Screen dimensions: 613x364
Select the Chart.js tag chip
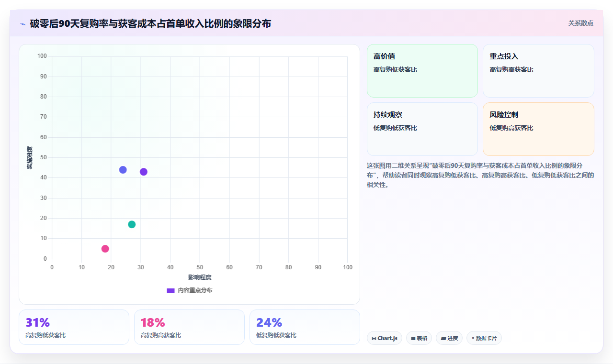click(385, 338)
